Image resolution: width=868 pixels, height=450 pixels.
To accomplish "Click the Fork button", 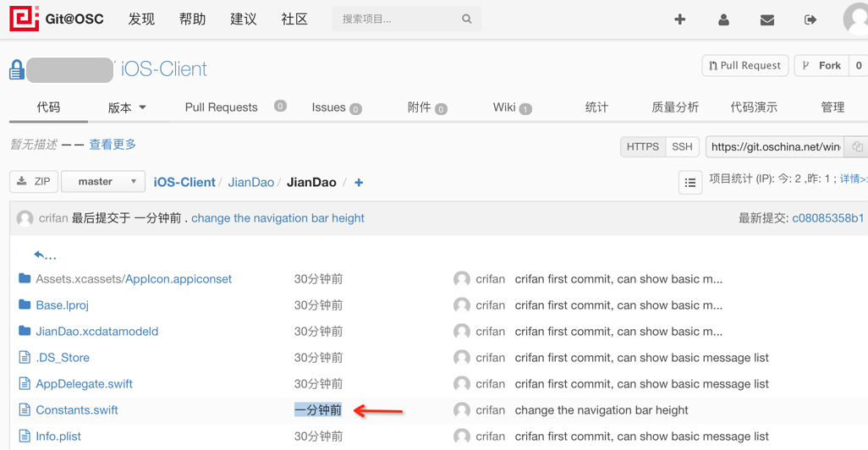I will pos(821,65).
